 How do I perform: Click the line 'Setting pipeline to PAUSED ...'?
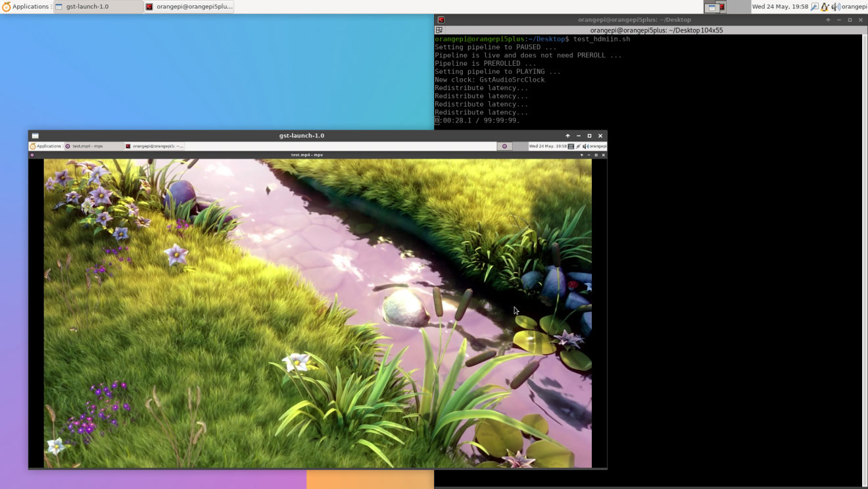pyautogui.click(x=496, y=47)
